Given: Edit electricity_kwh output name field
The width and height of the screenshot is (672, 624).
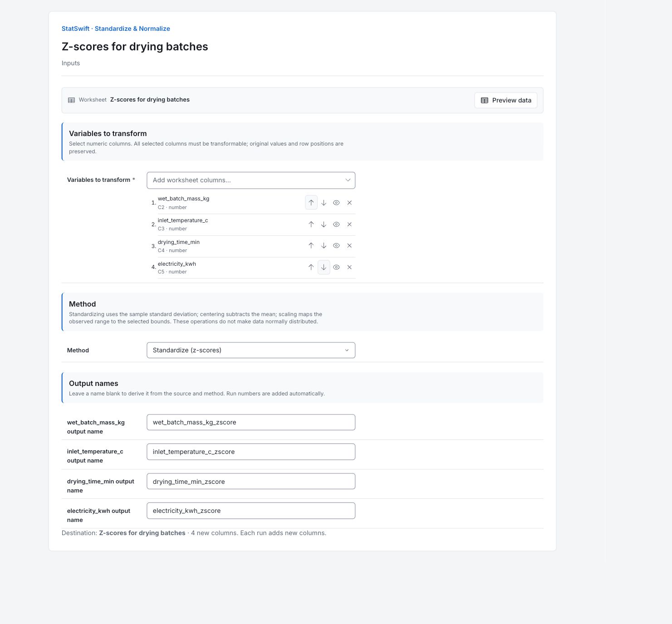Looking at the screenshot, I should coord(251,511).
